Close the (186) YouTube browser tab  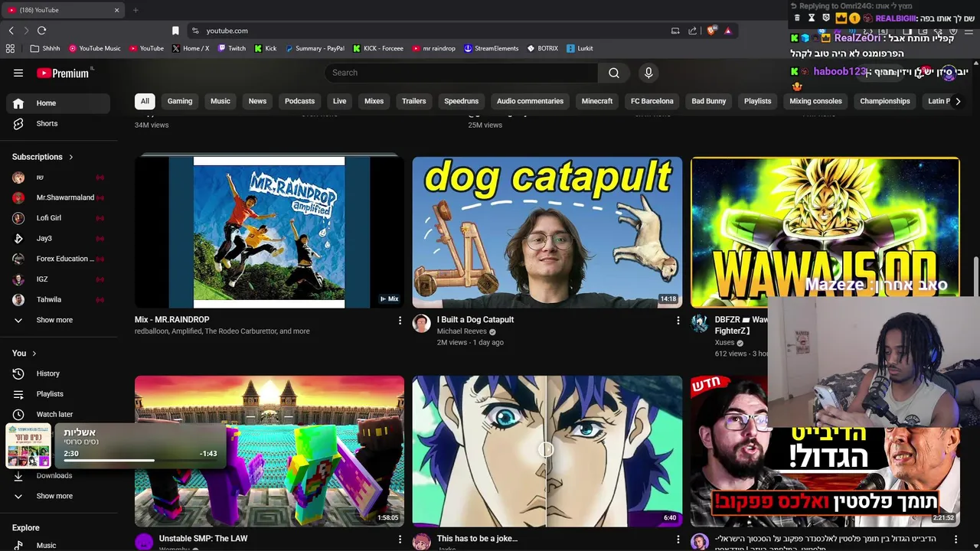coord(116,10)
